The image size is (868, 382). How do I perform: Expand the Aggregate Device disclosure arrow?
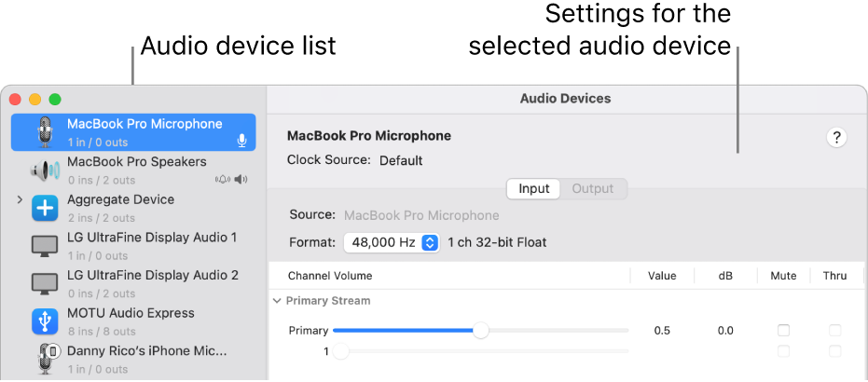coord(20,200)
